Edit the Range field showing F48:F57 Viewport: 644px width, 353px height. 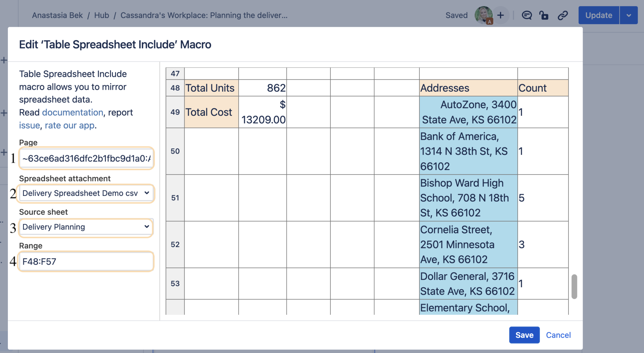86,261
